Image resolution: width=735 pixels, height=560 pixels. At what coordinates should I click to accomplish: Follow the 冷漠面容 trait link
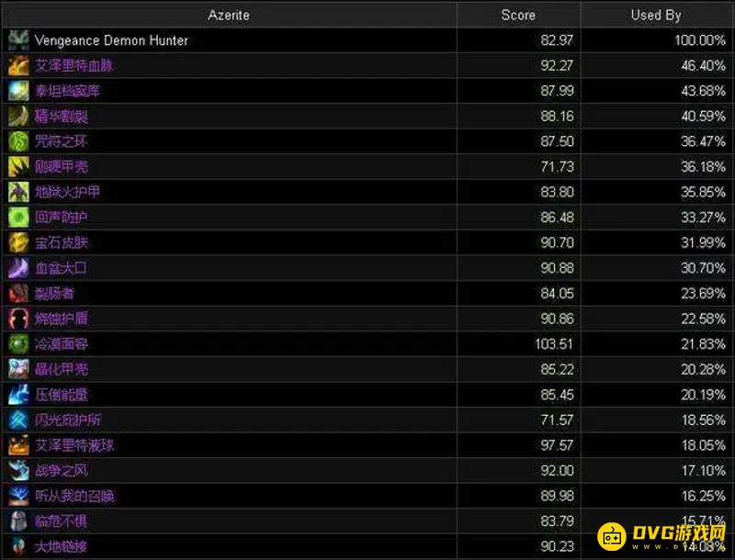61,344
